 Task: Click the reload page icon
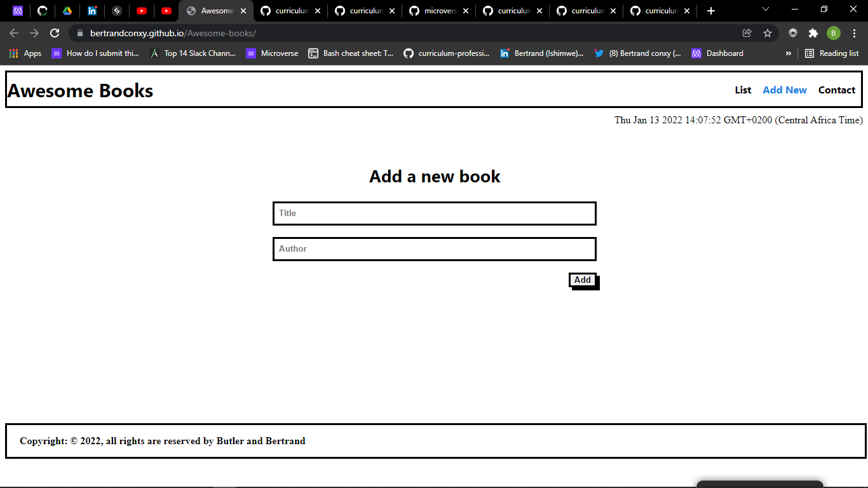coord(55,32)
